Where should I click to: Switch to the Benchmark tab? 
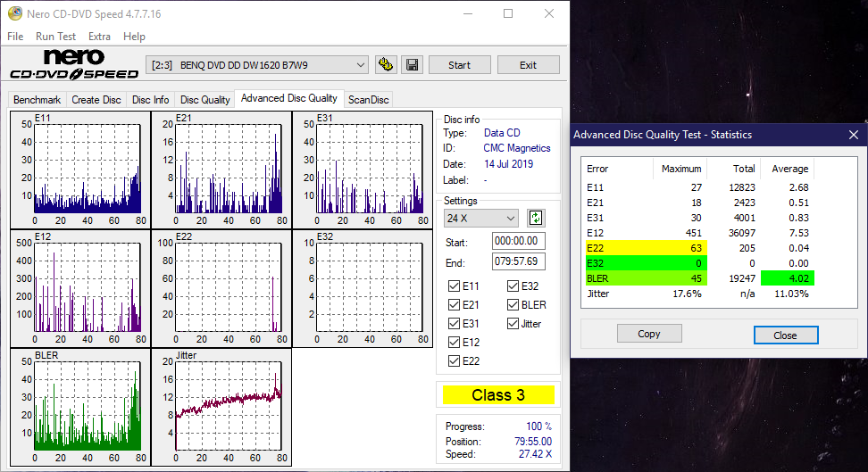click(37, 100)
